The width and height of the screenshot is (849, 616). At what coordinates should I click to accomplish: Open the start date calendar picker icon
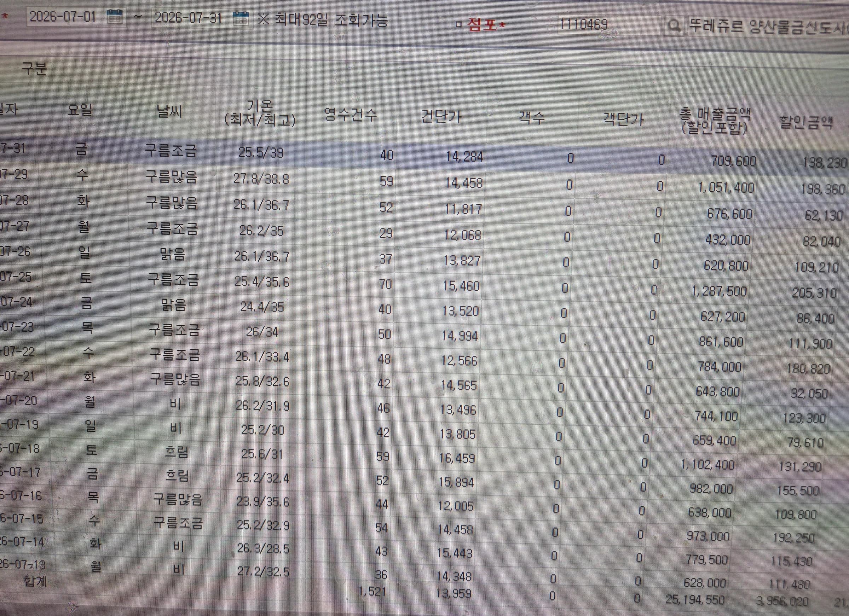tap(115, 17)
